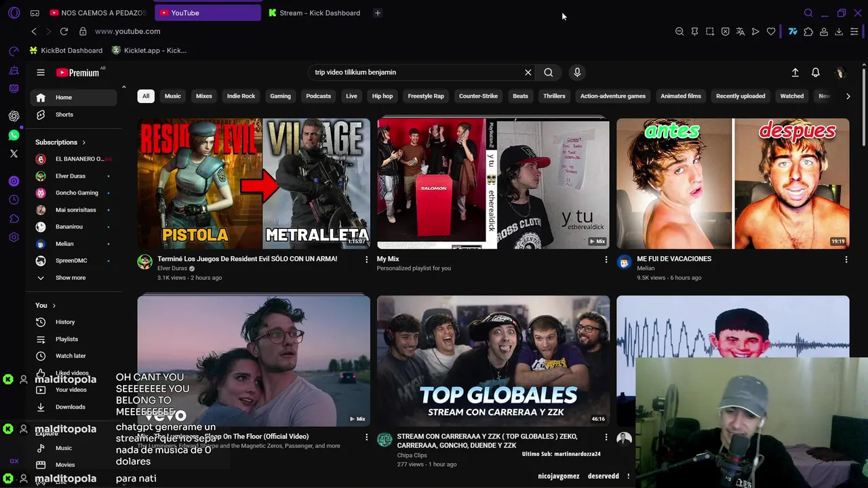Open sidebar History clock icon

pos(14,200)
